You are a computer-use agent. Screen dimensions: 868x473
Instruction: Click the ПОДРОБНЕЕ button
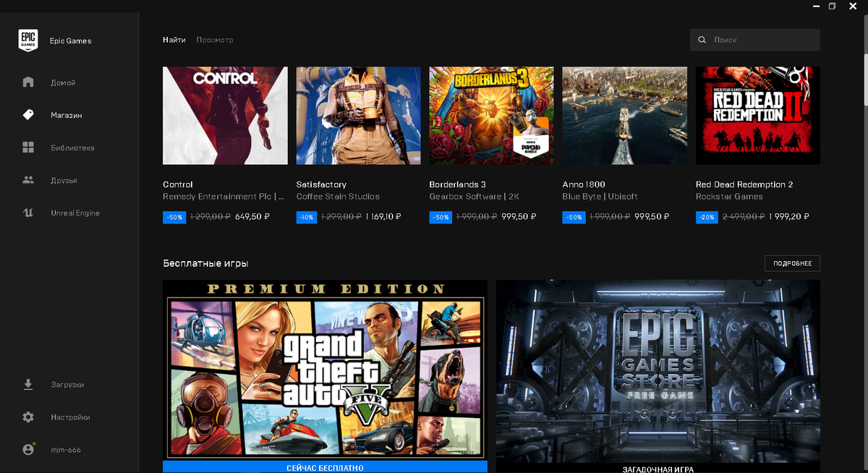(x=792, y=263)
